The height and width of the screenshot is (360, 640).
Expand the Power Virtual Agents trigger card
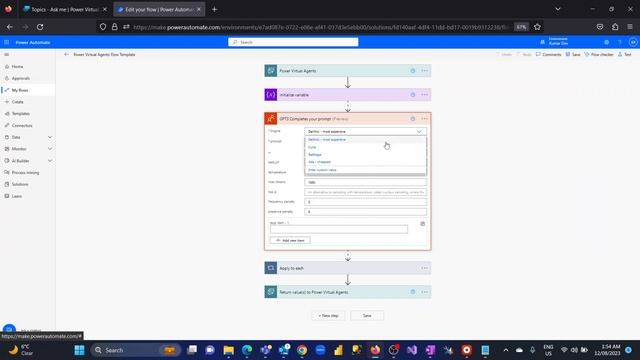(347, 71)
